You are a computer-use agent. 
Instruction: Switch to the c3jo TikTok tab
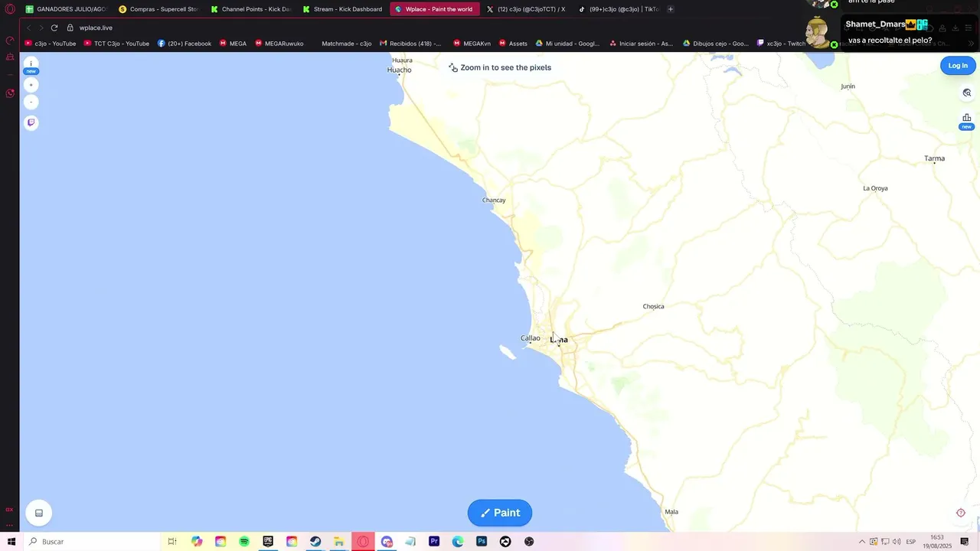pos(618,9)
